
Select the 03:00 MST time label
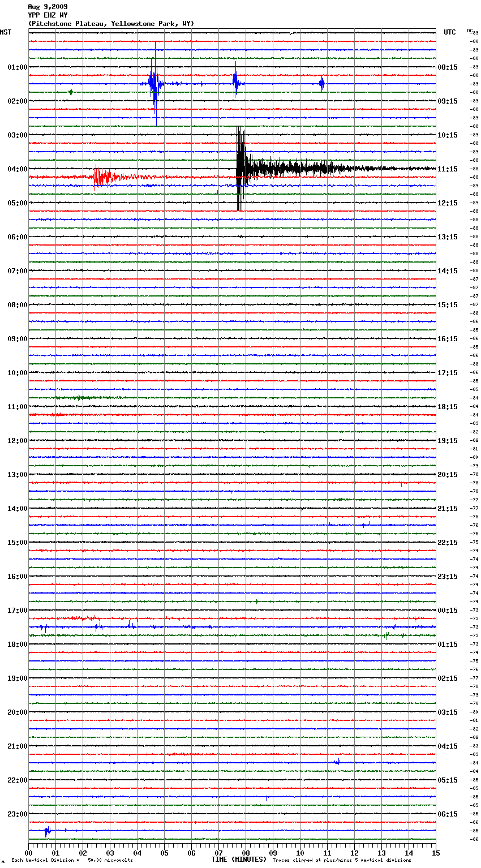(18, 135)
